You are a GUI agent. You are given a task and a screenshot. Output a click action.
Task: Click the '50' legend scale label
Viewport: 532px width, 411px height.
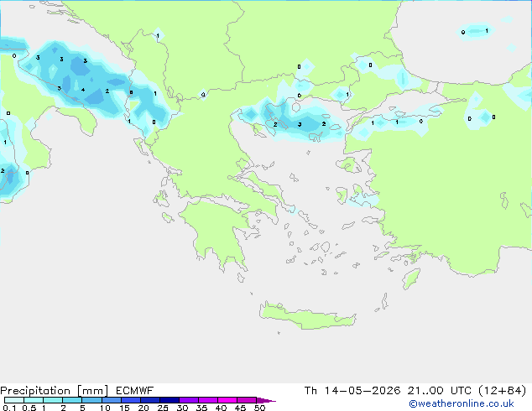point(259,408)
